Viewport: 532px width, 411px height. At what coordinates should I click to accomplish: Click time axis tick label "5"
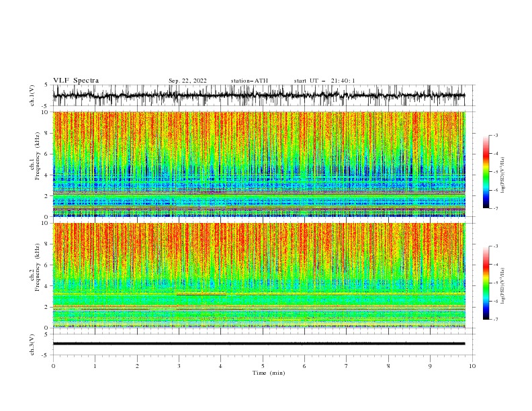point(263,366)
